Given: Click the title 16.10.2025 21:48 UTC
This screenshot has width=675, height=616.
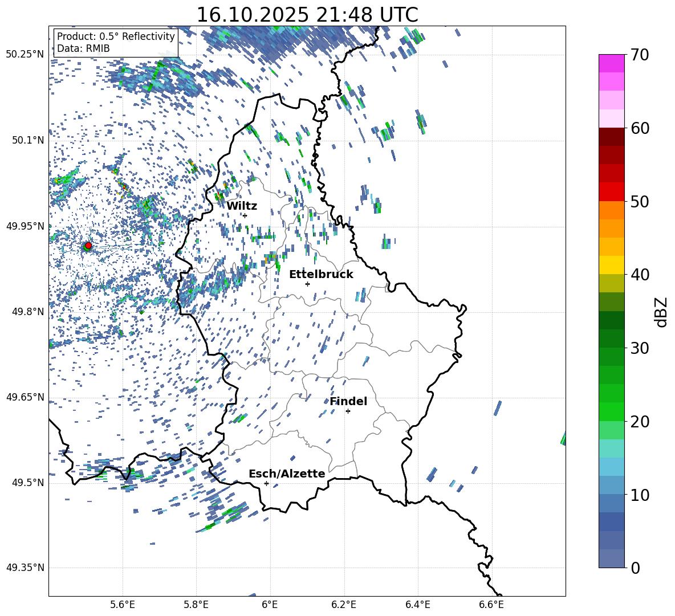Looking at the screenshot, I should (307, 15).
